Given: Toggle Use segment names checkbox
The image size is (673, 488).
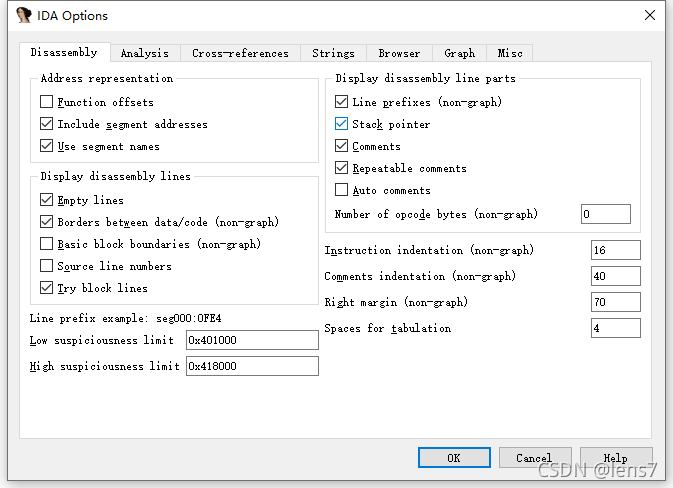Looking at the screenshot, I should click(46, 146).
